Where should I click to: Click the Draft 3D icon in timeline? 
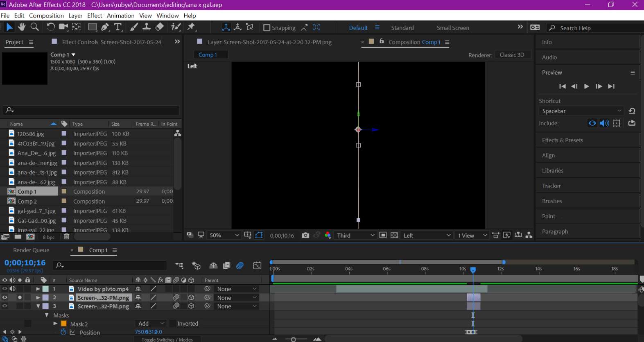(x=196, y=266)
